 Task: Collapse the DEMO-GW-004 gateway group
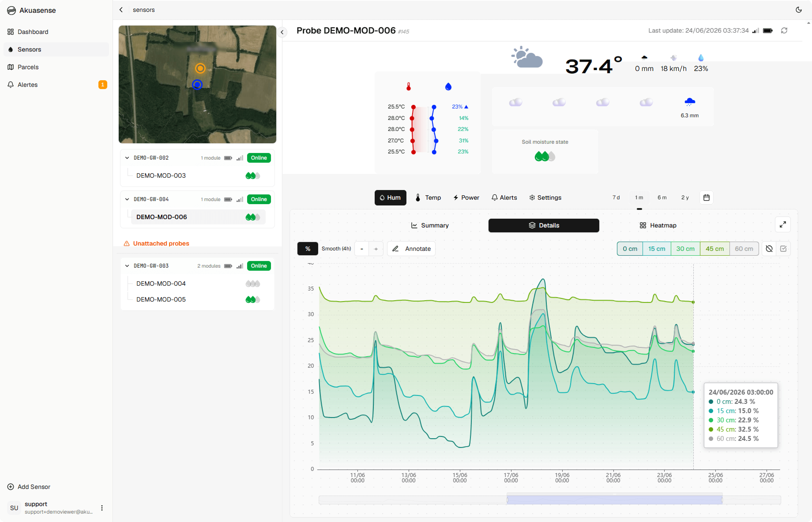tap(127, 199)
